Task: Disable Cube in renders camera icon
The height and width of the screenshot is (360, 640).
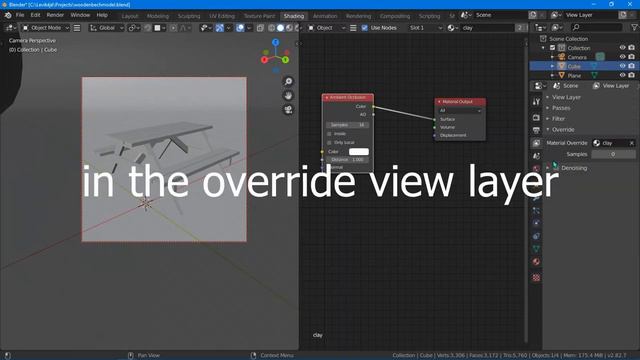Action: tap(631, 66)
